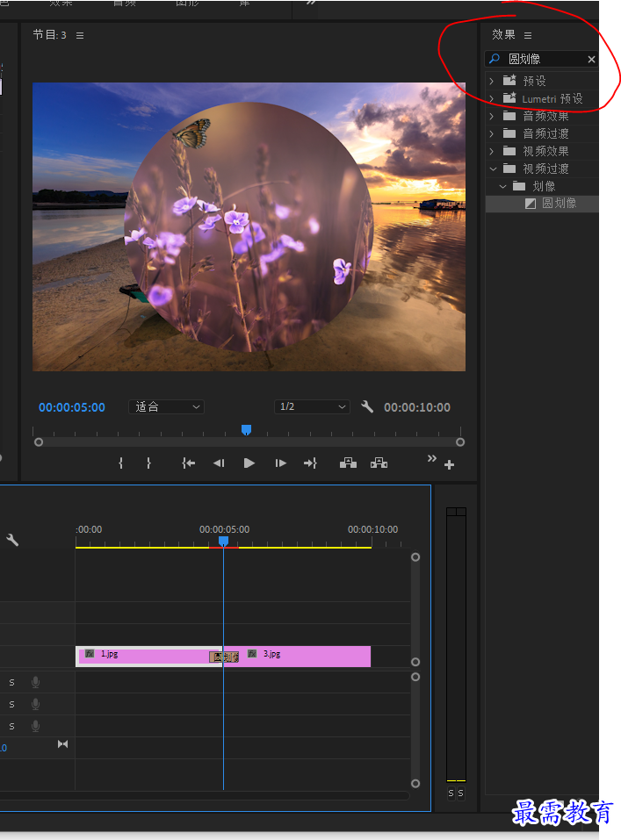Click the bowtie-shaped icon in the master track row
The width and height of the screenshot is (621, 840).
tap(62, 744)
